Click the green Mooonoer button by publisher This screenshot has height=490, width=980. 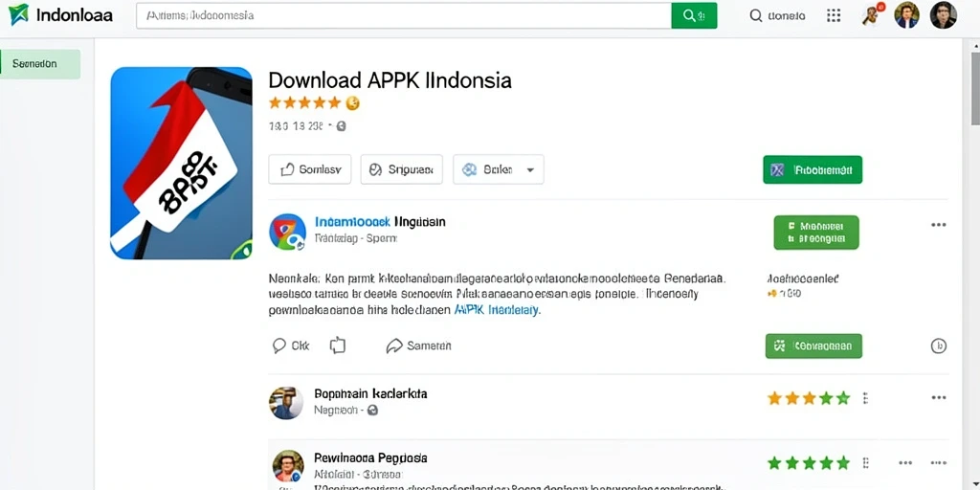[x=816, y=233]
